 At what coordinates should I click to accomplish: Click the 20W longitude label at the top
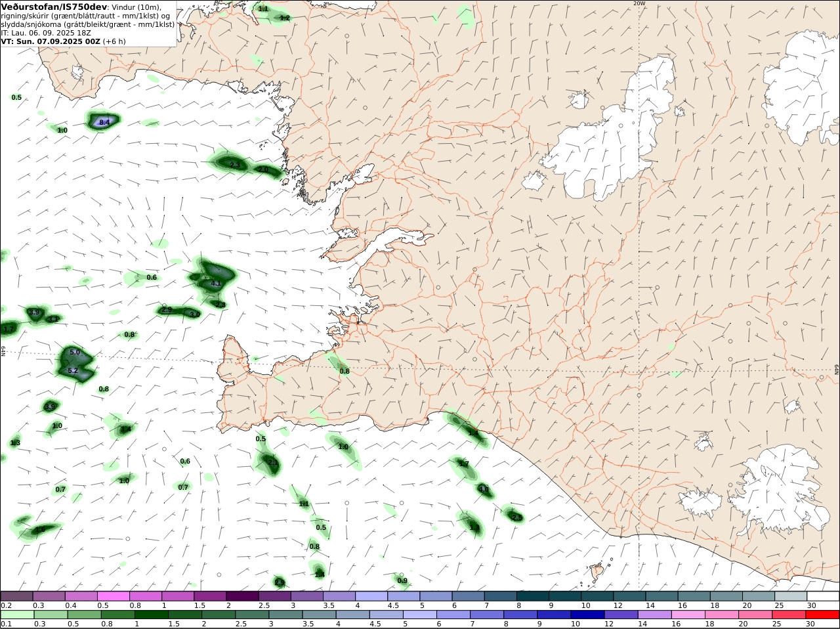[639, 3]
